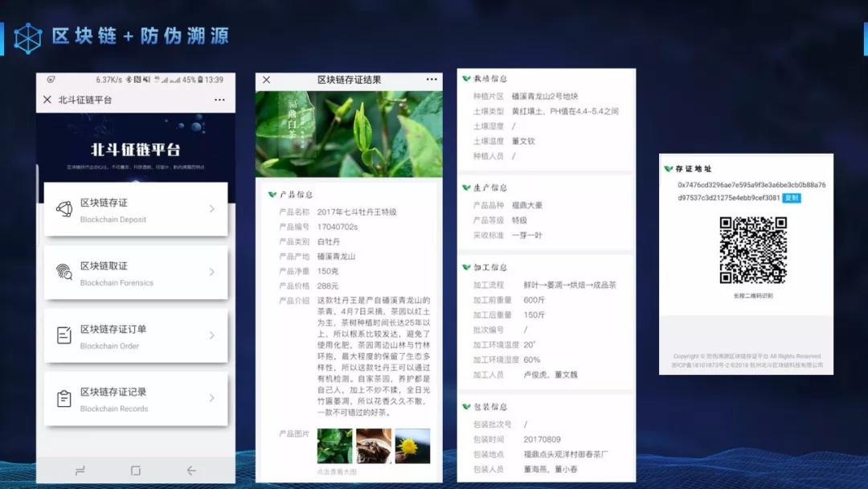Click the status bar time 13:39
This screenshot has width=868, height=489.
click(215, 80)
